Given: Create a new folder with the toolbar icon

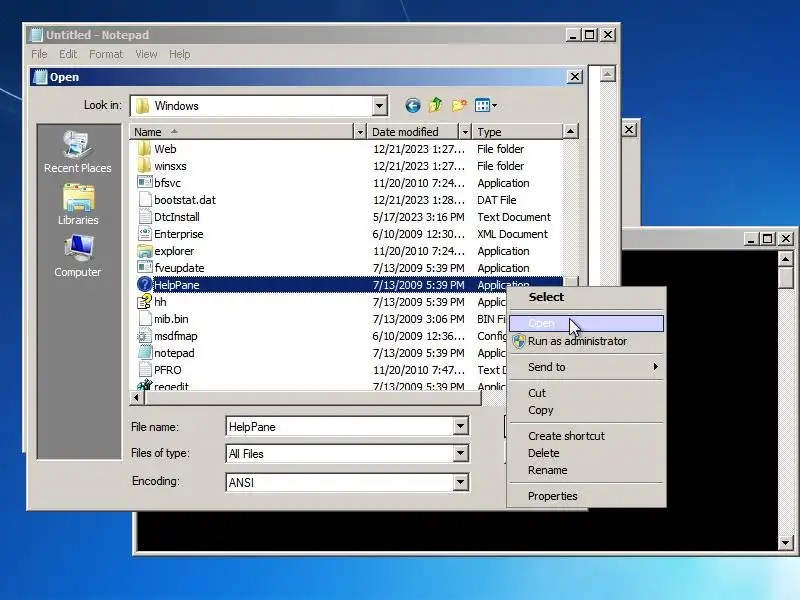Looking at the screenshot, I should (459, 105).
